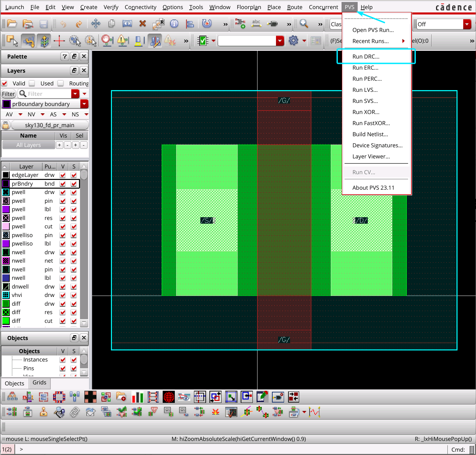Expand the AV dropdown arrow
The width and height of the screenshot is (476, 455).
click(x=20, y=114)
